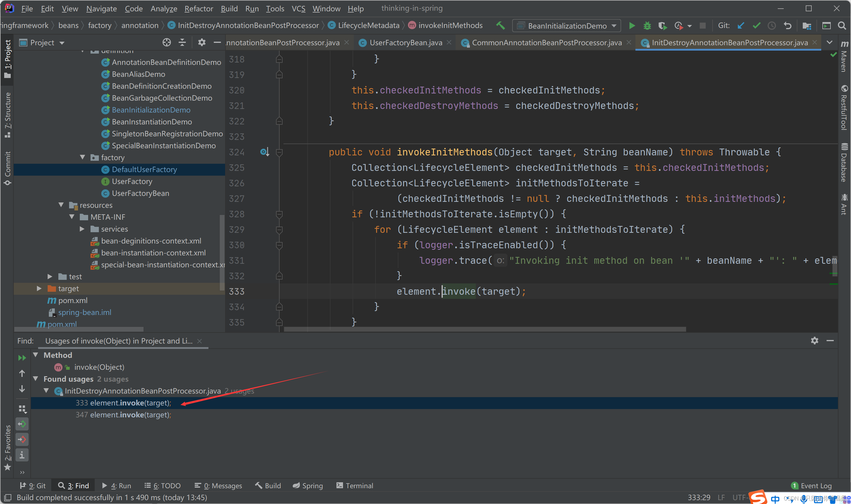Viewport: 851px width, 504px height.
Task: Select the VCS menu in the menu bar
Action: (298, 8)
